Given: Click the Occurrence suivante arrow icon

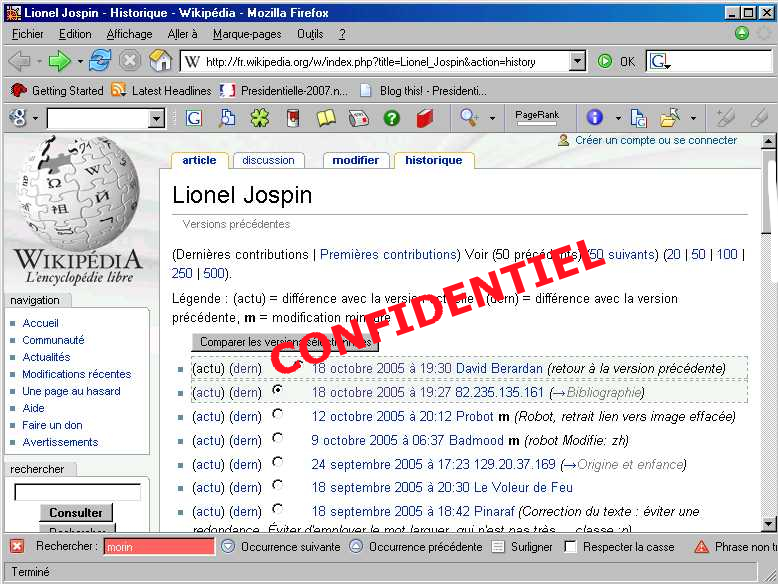Looking at the screenshot, I should (x=228, y=546).
